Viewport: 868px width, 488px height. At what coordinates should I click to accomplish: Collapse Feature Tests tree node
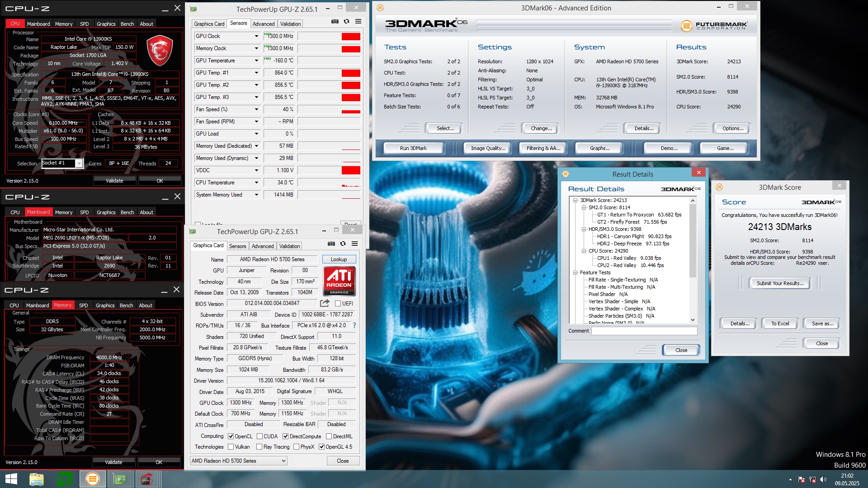[576, 272]
